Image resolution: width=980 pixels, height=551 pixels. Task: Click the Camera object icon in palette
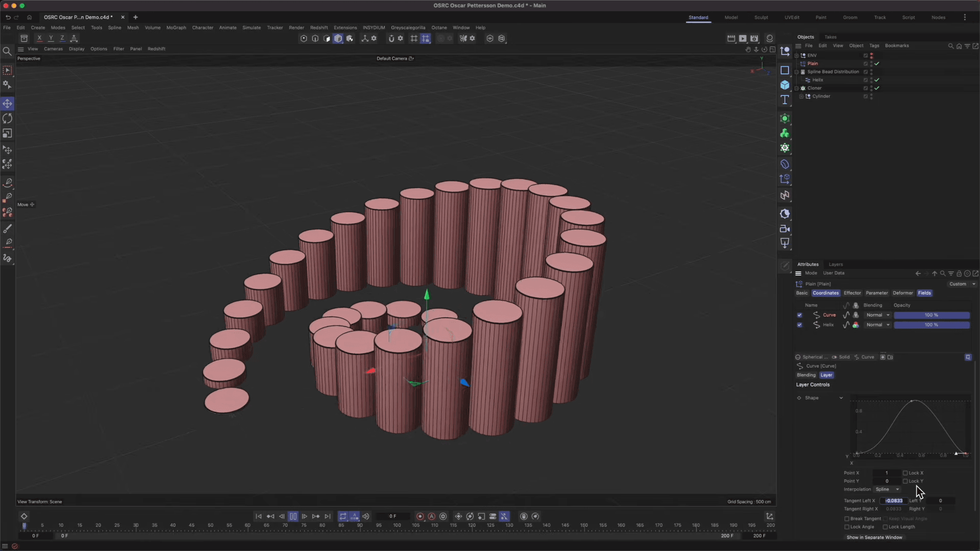[x=785, y=229]
